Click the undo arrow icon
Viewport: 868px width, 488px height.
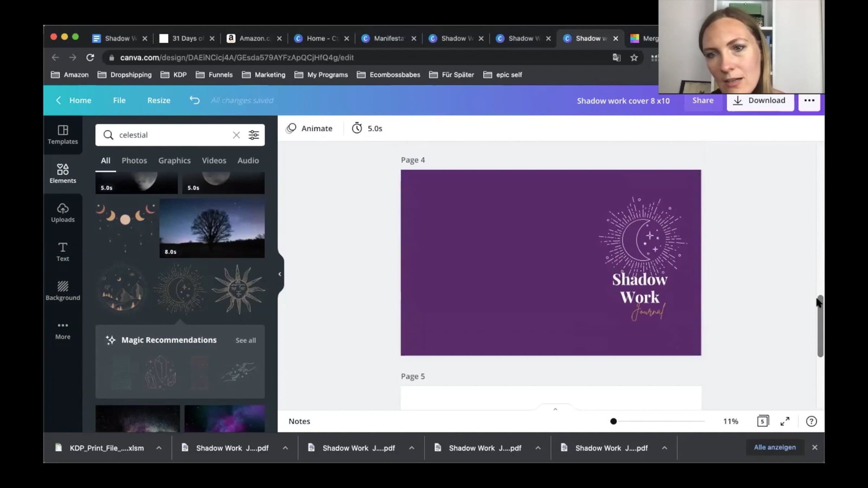click(x=195, y=100)
